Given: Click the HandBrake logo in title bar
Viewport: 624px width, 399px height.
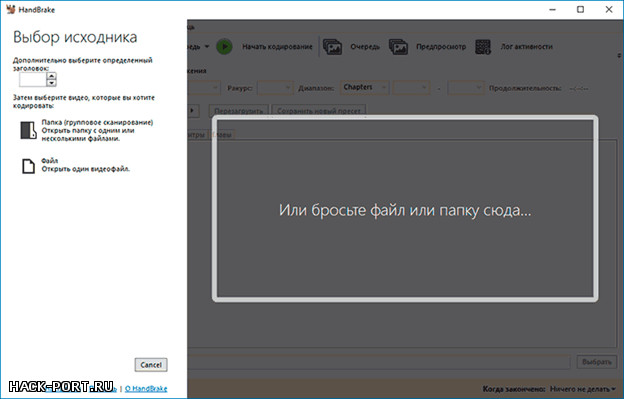Looking at the screenshot, I should pyautogui.click(x=11, y=9).
